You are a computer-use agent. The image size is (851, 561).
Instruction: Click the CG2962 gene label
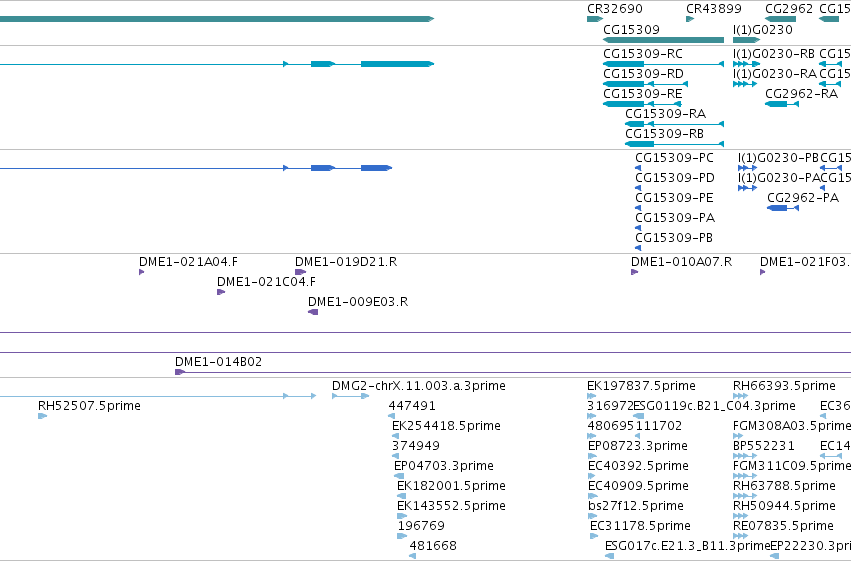789,9
